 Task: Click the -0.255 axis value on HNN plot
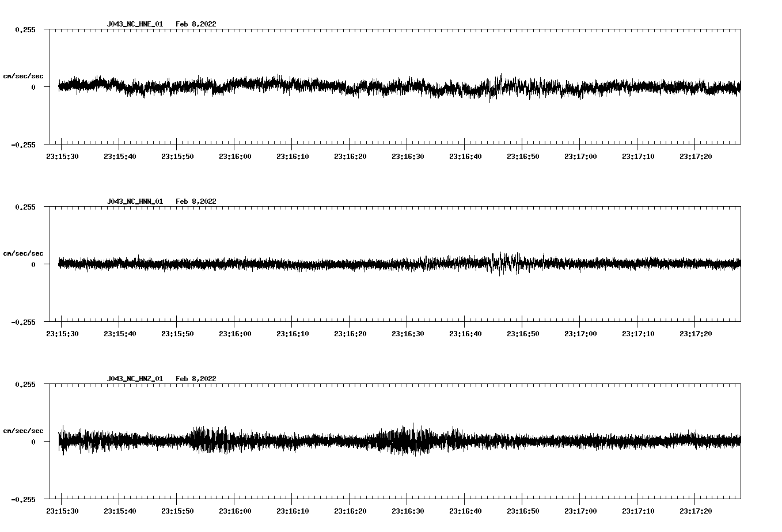[x=23, y=322]
